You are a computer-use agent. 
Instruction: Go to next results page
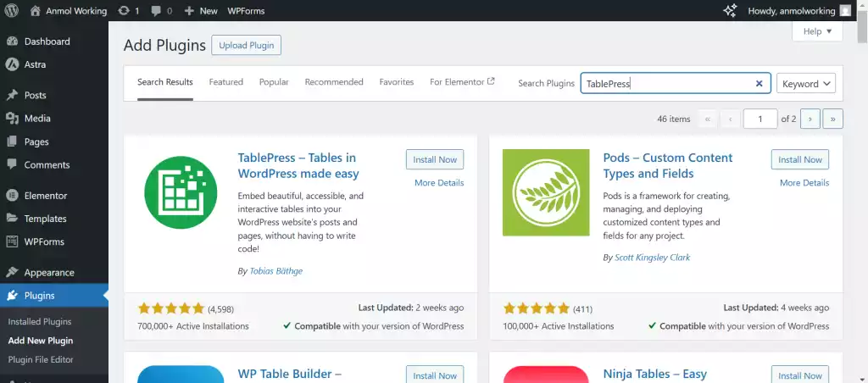810,119
